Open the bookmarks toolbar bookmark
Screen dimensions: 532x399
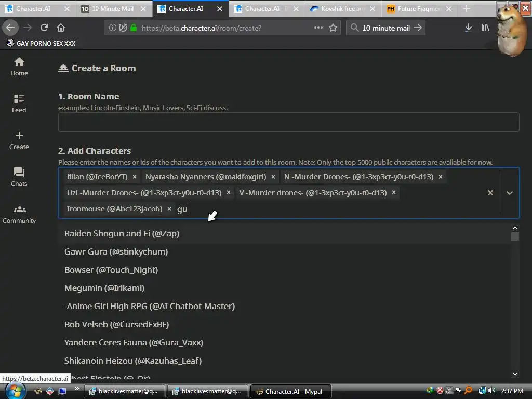(x=41, y=43)
